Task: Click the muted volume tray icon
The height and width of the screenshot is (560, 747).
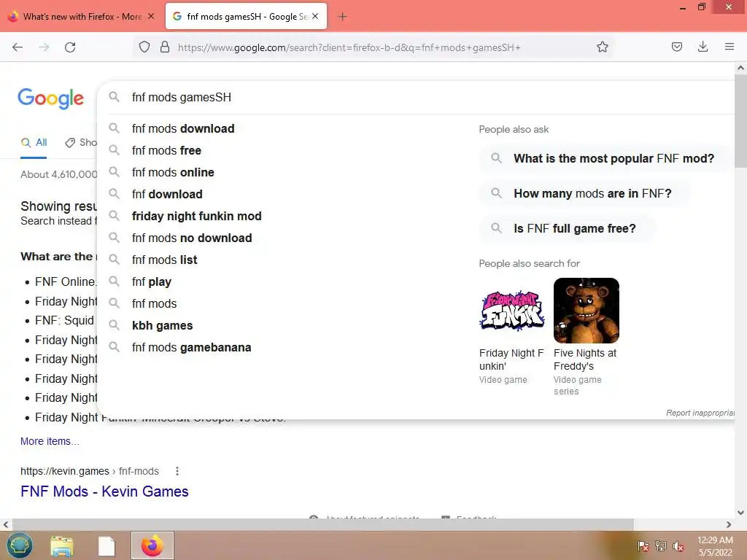Action: (x=678, y=545)
